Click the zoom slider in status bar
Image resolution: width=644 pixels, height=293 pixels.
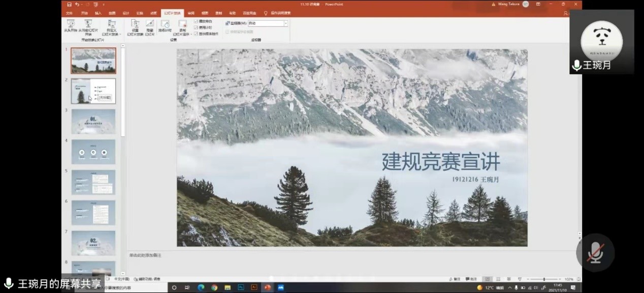click(x=544, y=279)
